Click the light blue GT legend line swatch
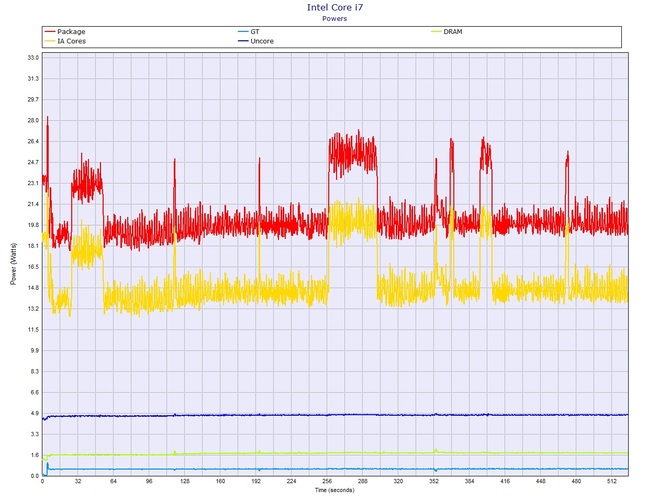This screenshot has width=670, height=502. (243, 32)
